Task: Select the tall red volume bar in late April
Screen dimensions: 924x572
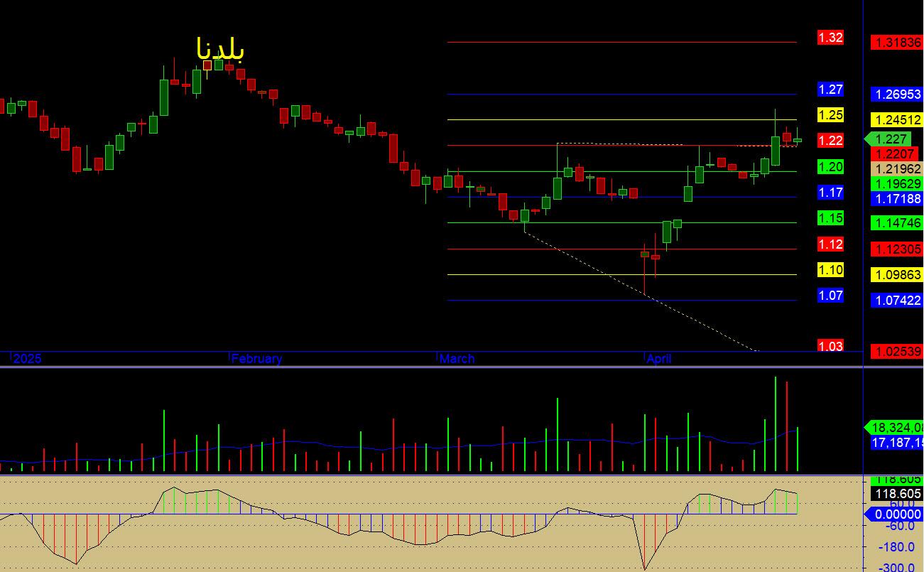Action: 787,426
